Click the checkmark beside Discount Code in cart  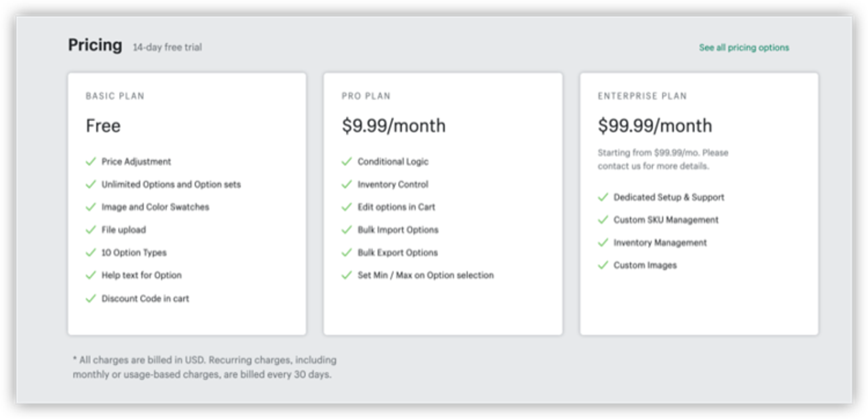pyautogui.click(x=91, y=298)
